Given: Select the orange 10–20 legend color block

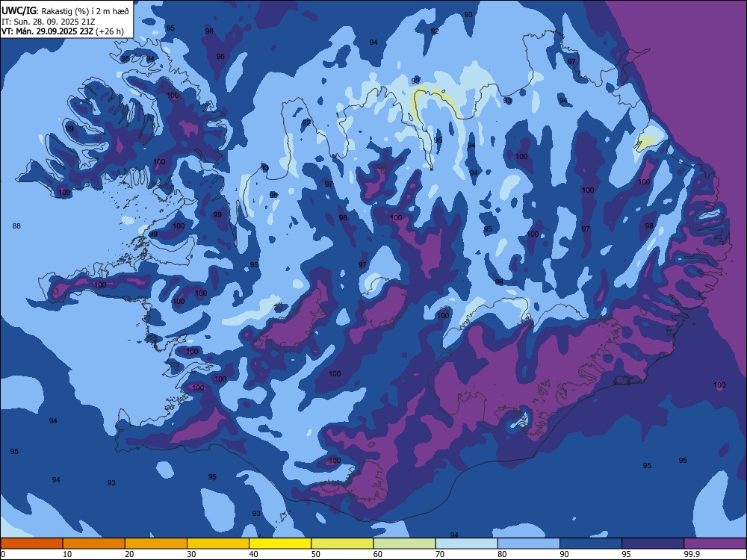Looking at the screenshot, I should [x=94, y=544].
